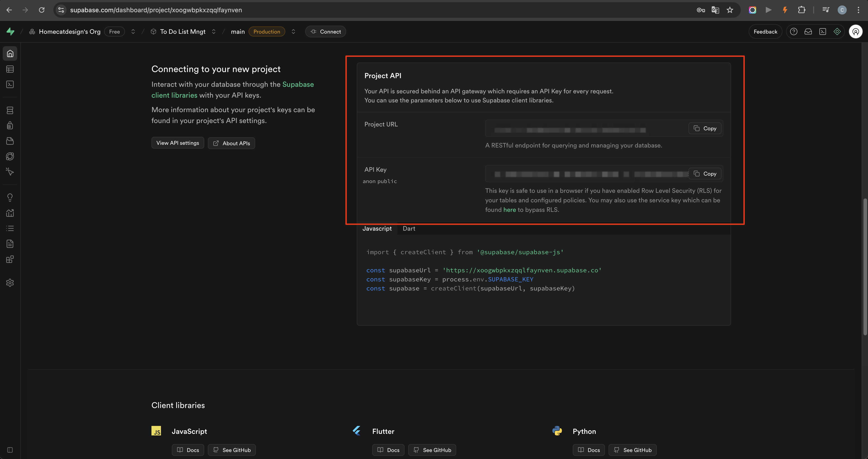Open the Realtime cursor icon in sidebar
Image resolution: width=868 pixels, height=459 pixels.
click(10, 172)
